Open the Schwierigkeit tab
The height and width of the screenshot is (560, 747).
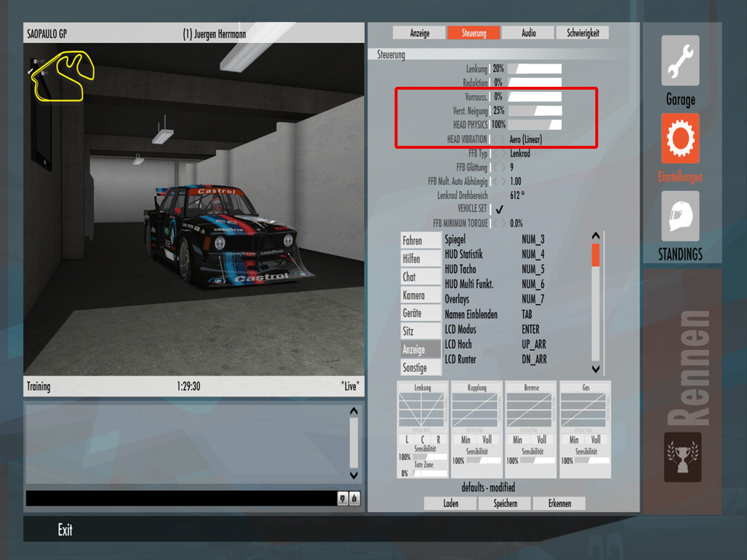[582, 33]
